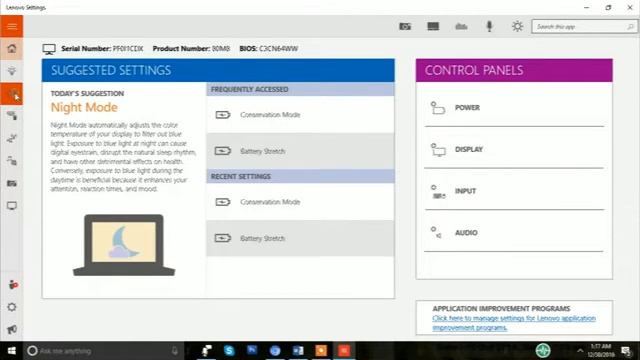Open the monitor display icon in sidebar
640x360 pixels.
[12, 206]
